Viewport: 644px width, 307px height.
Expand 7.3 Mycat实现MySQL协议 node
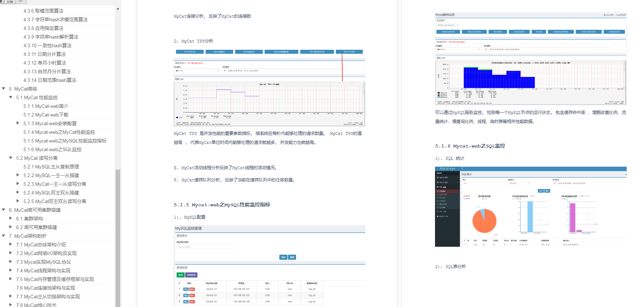point(11,262)
